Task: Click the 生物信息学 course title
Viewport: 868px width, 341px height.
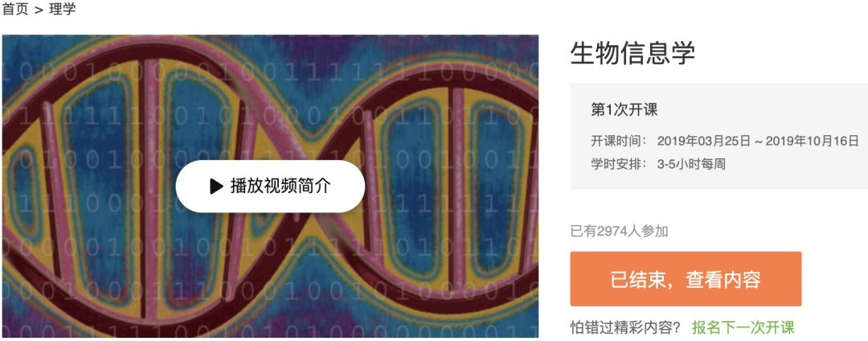Action: 633,53
